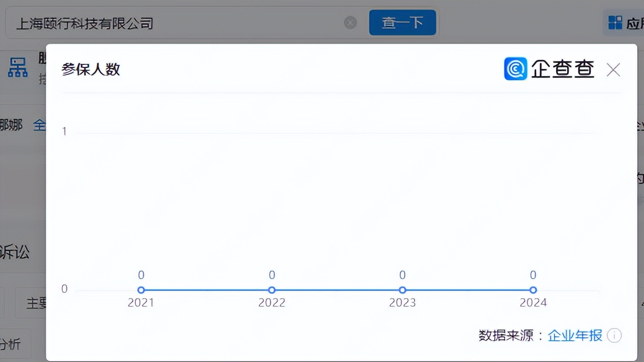This screenshot has height=362, width=644.
Task: Click the 2024 x-axis year label
Action: click(x=533, y=302)
